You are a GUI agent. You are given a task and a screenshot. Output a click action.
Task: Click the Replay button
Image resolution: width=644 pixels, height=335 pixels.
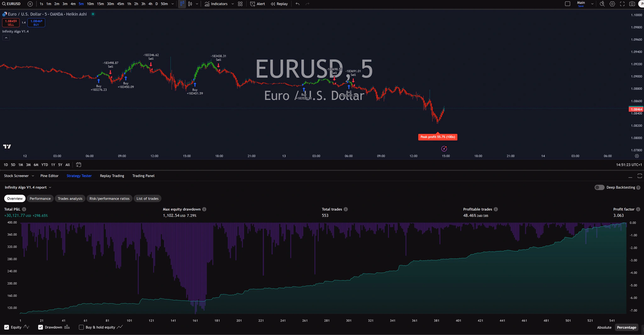click(279, 4)
